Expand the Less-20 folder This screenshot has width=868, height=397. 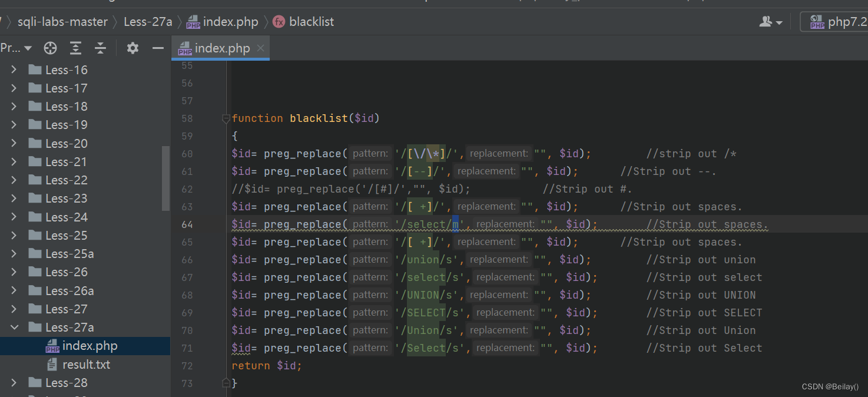coord(14,144)
